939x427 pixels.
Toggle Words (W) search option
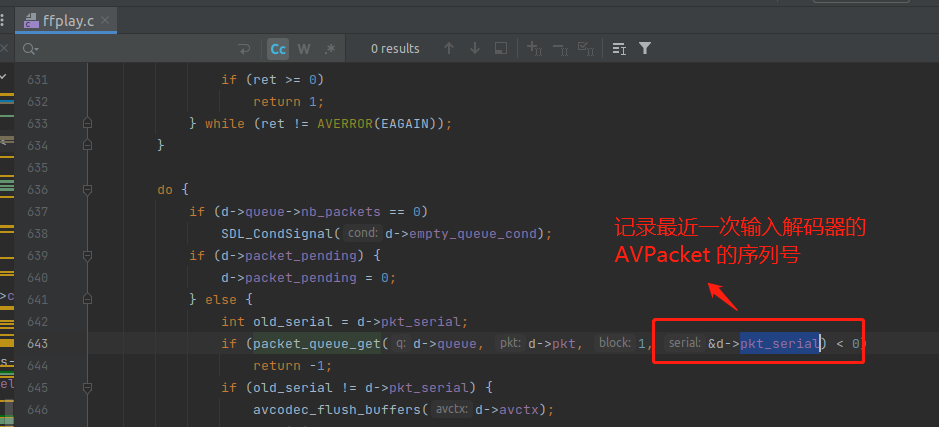tap(304, 48)
